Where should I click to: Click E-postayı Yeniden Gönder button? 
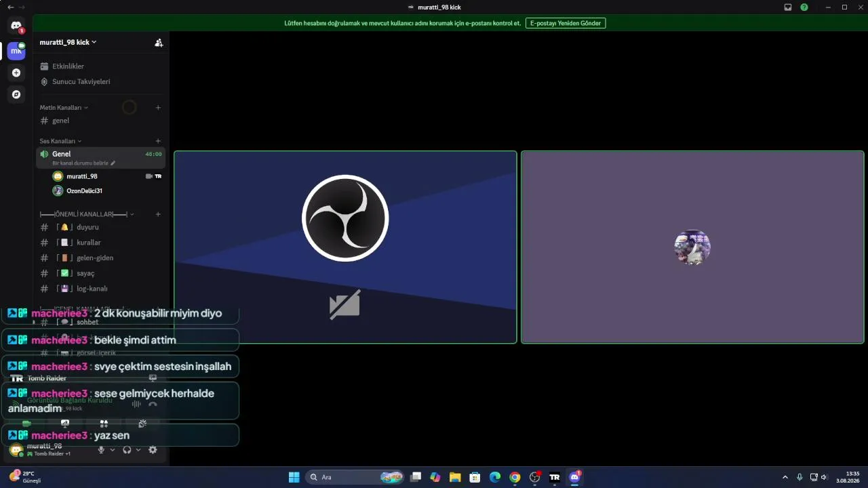click(566, 23)
